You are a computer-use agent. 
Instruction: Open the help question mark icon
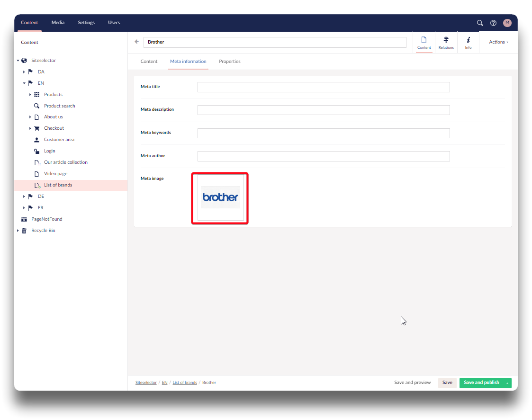[x=493, y=23]
